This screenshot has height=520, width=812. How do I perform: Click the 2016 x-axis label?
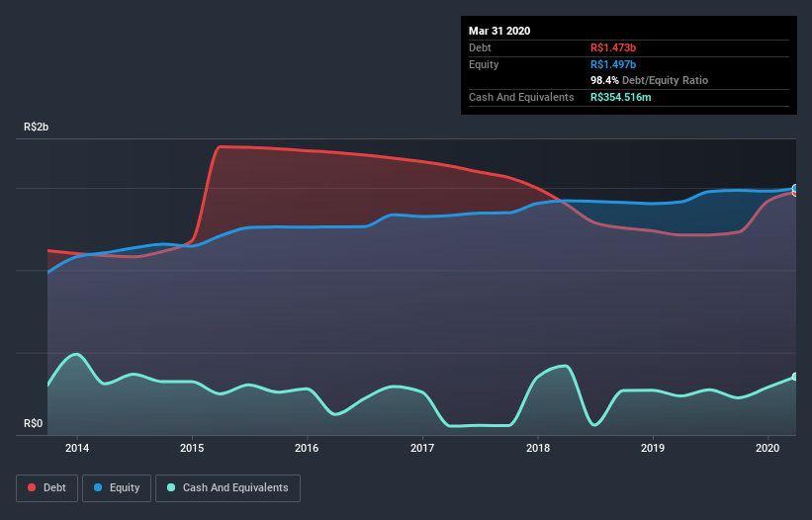(307, 448)
